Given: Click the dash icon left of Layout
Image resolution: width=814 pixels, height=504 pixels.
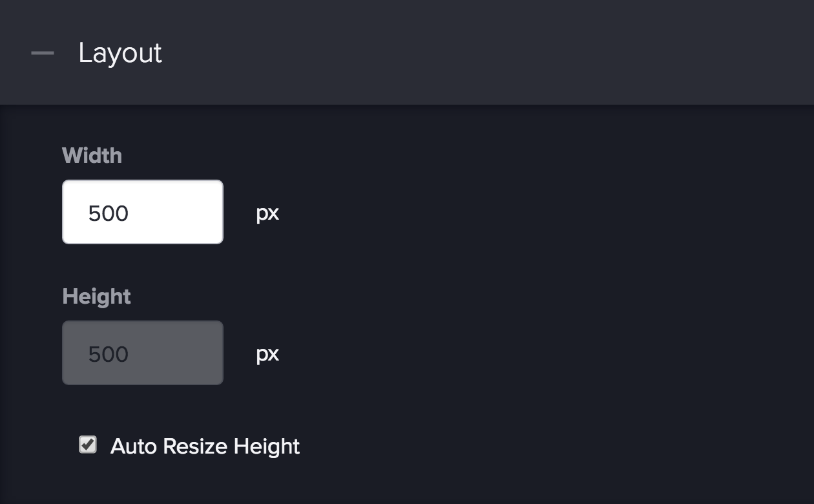Looking at the screenshot, I should [x=43, y=53].
